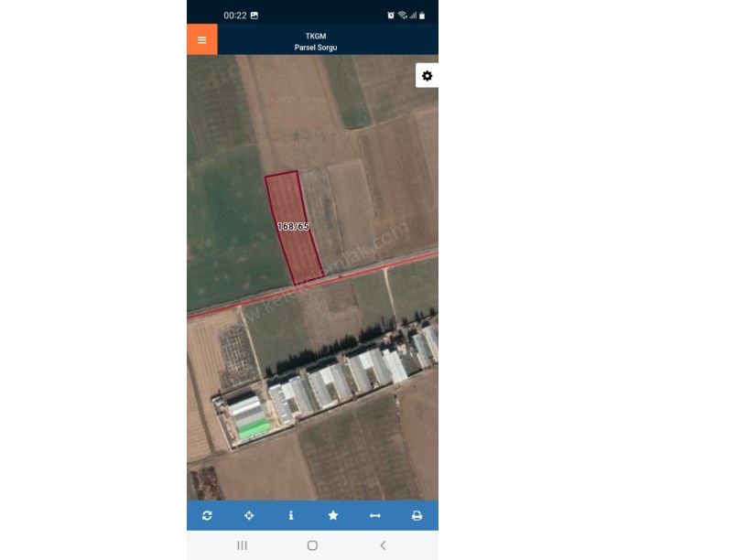Add parcel to favorites with star icon
The image size is (747, 560).
333,515
